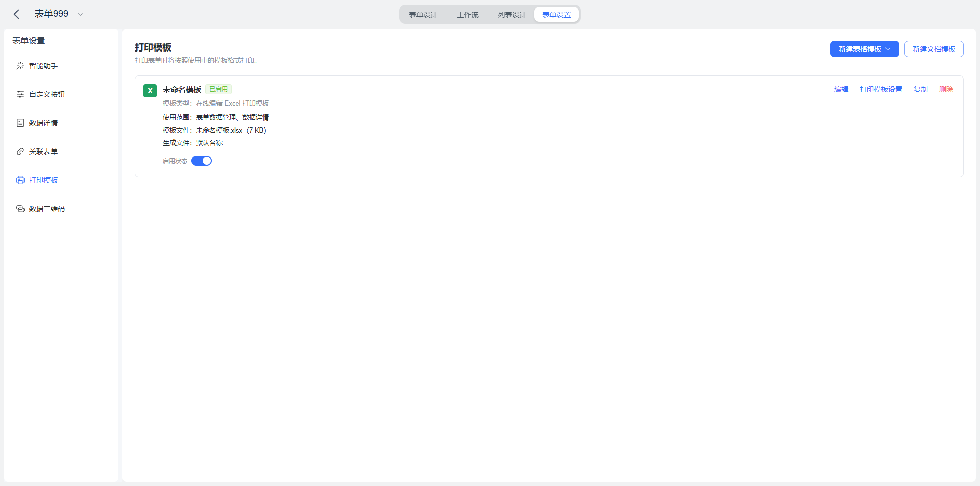The width and height of the screenshot is (980, 486).
Task: Click the back arrow icon
Action: click(16, 14)
